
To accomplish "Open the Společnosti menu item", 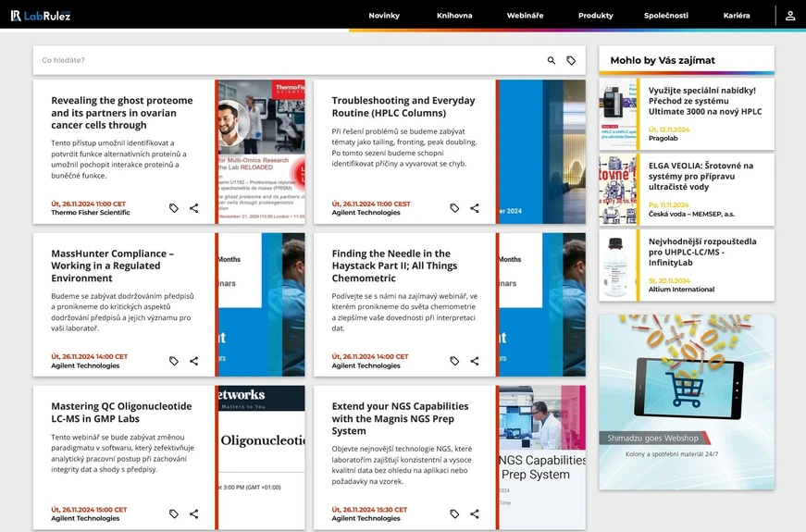I will (665, 16).
